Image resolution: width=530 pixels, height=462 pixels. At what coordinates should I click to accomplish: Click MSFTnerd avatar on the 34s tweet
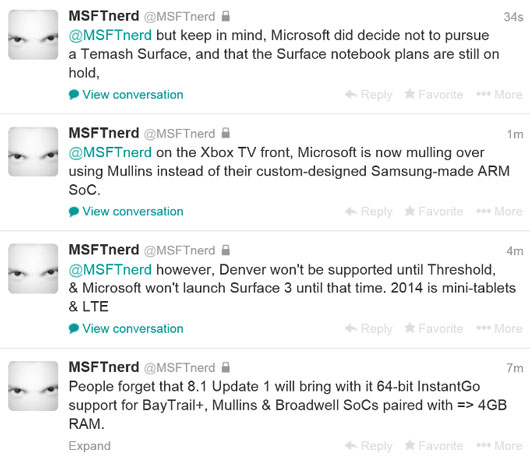[33, 35]
